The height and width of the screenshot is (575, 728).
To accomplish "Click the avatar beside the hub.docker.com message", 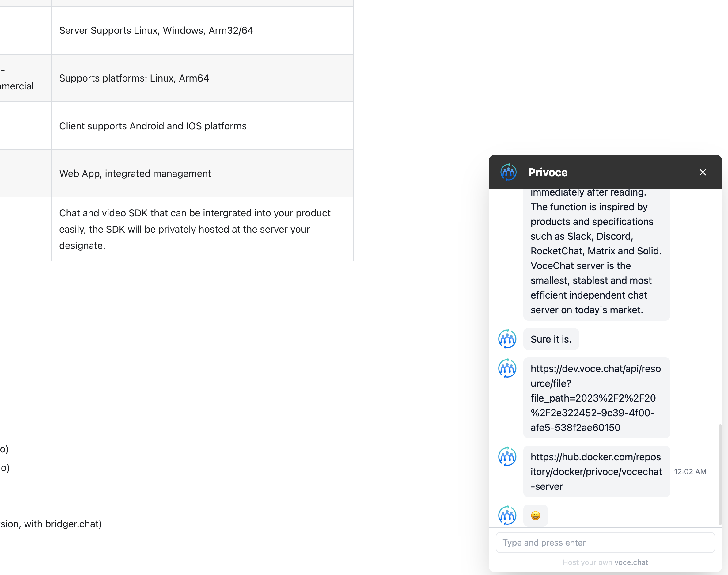I will click(x=507, y=456).
